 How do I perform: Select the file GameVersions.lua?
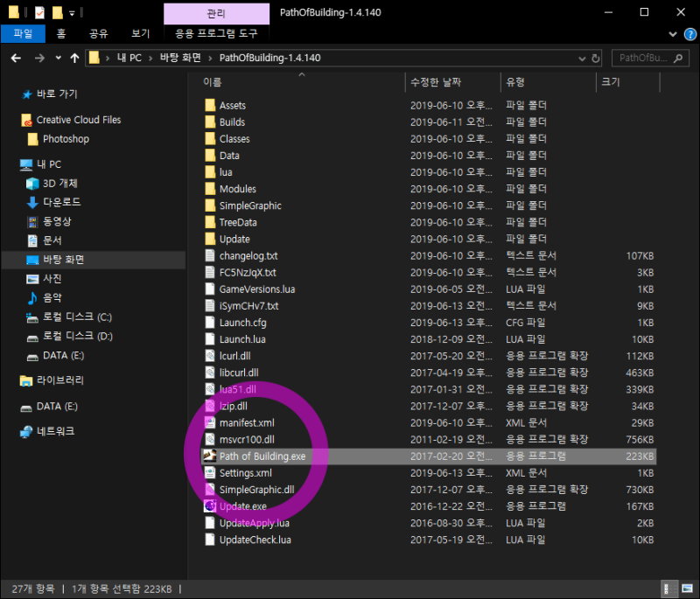(257, 289)
